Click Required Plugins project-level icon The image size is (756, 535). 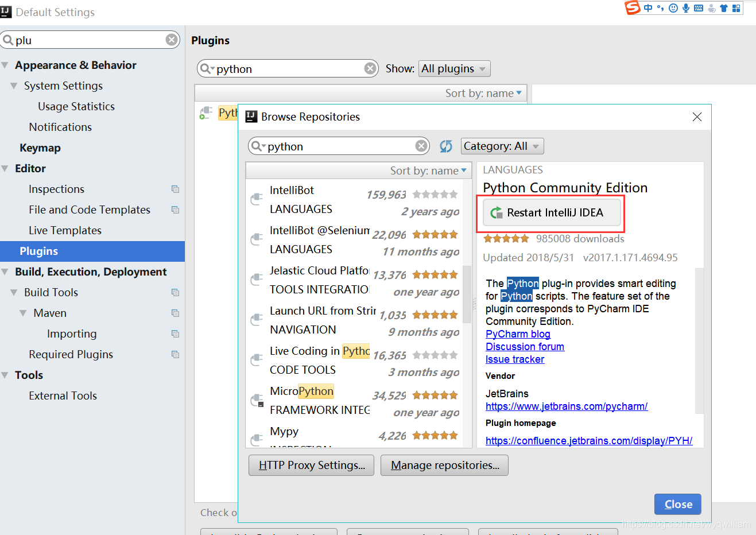(x=175, y=354)
